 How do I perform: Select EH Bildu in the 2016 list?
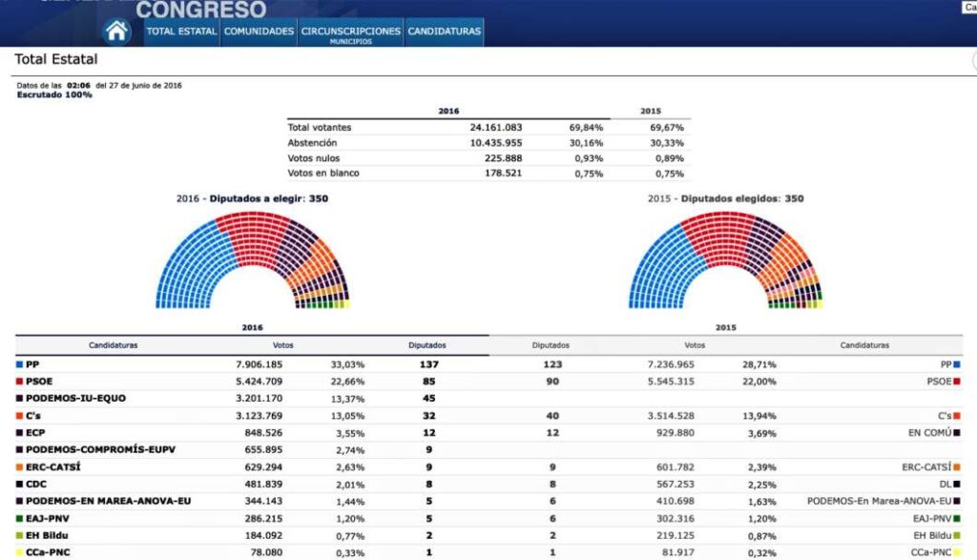click(48, 535)
